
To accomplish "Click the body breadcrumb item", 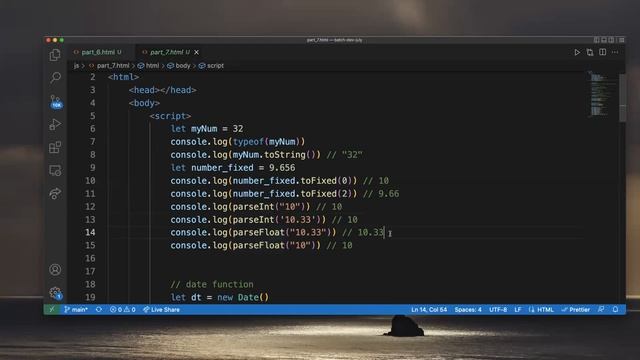I will 179,65.
